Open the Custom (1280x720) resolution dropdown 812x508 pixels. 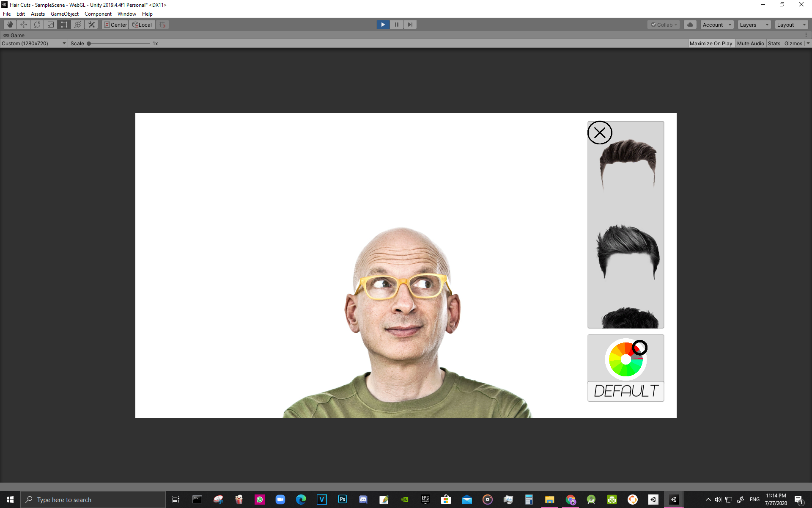(x=34, y=43)
